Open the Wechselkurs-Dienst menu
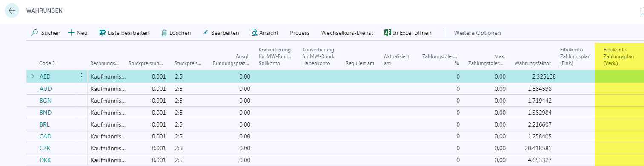Viewport: 644px width, 166px height. (347, 33)
